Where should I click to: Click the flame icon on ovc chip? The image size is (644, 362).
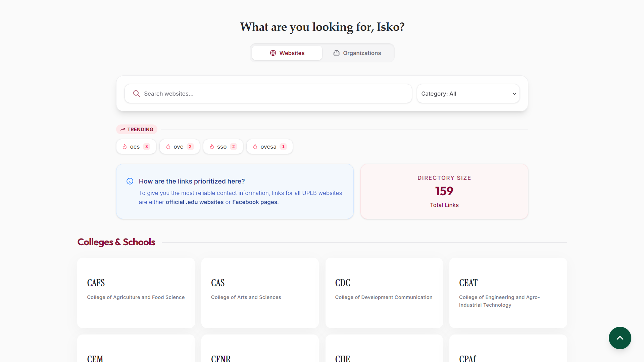[168, 147]
